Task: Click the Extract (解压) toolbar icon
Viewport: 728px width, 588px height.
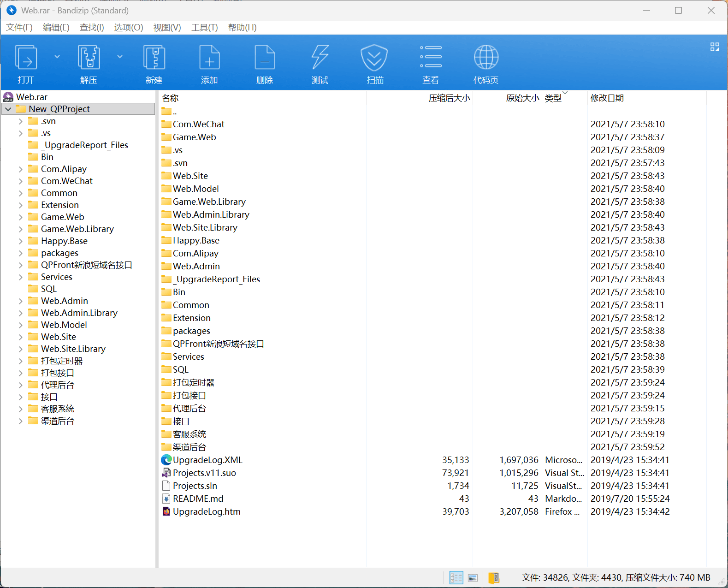Action: click(x=89, y=58)
